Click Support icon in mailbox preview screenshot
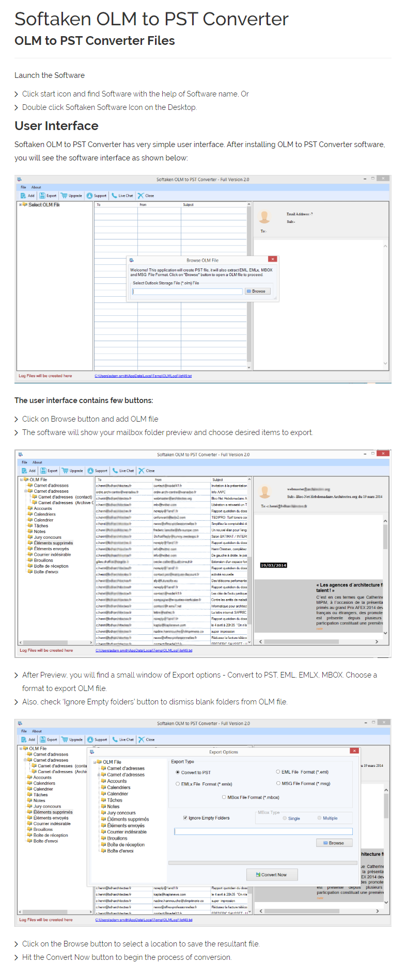406x980 pixels. tap(90, 471)
